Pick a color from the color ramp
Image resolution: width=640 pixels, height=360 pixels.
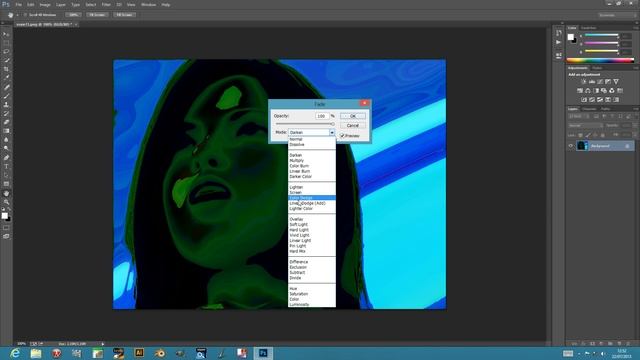coord(600,60)
